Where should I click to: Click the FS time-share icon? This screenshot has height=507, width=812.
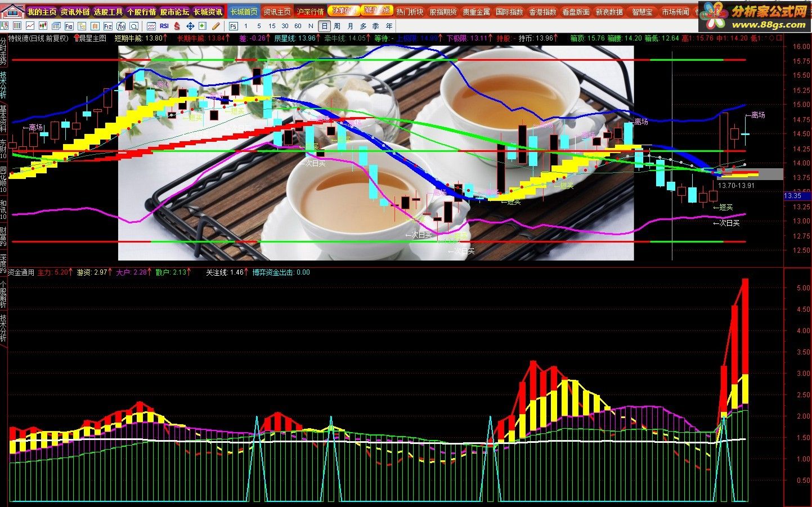coord(234,26)
